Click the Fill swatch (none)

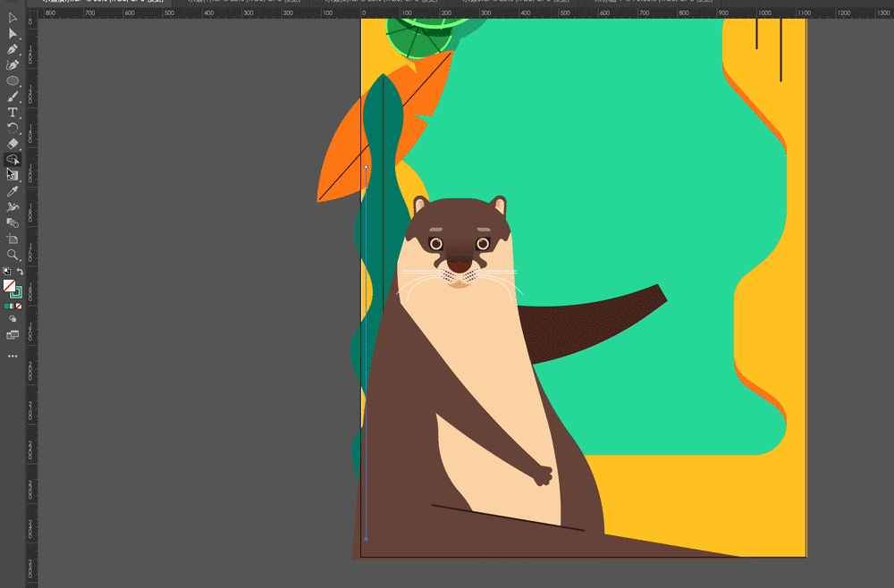(x=9, y=285)
